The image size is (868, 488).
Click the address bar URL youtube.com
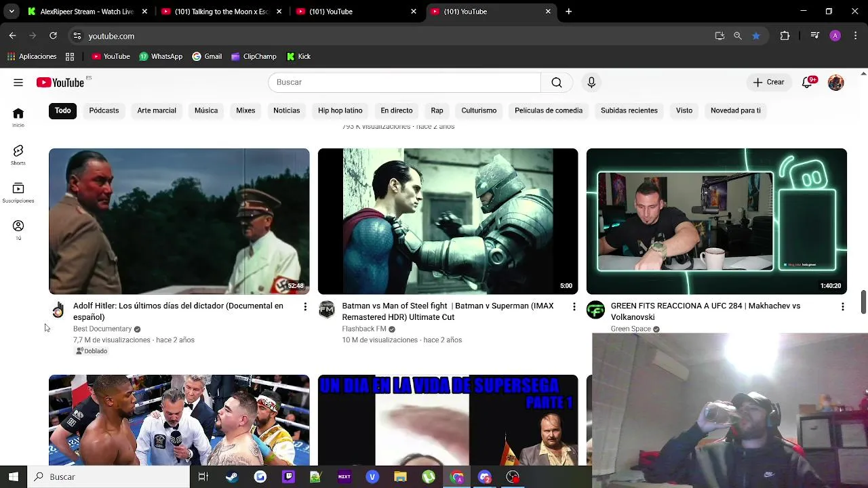[x=111, y=36]
